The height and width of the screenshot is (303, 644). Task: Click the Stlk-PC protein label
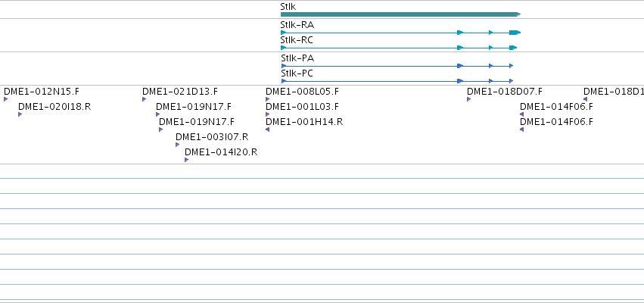297,73
